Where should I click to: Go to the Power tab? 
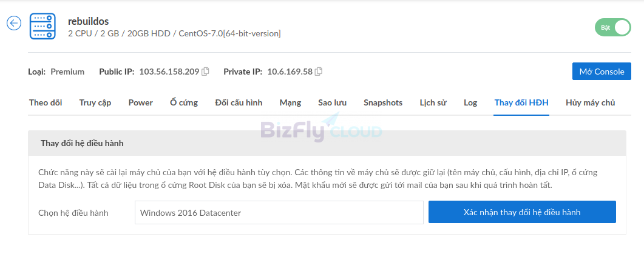[x=140, y=102]
